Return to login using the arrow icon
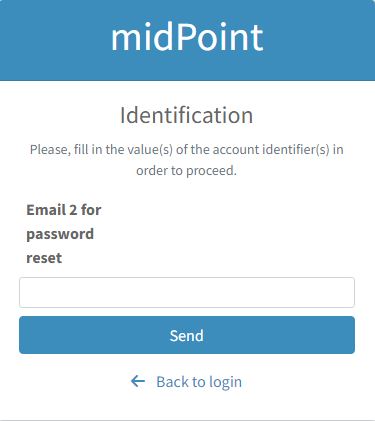The height and width of the screenshot is (421, 375). pos(138,381)
